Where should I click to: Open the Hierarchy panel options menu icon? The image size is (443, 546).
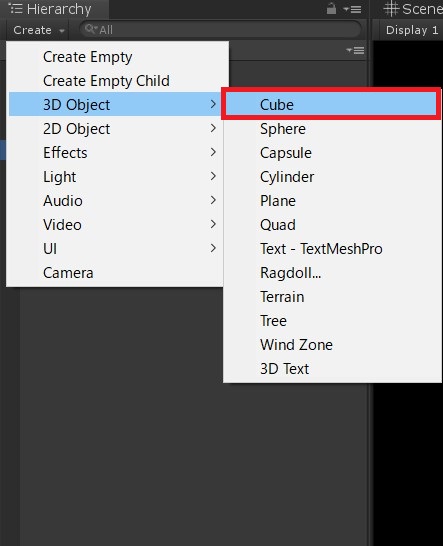tap(352, 10)
